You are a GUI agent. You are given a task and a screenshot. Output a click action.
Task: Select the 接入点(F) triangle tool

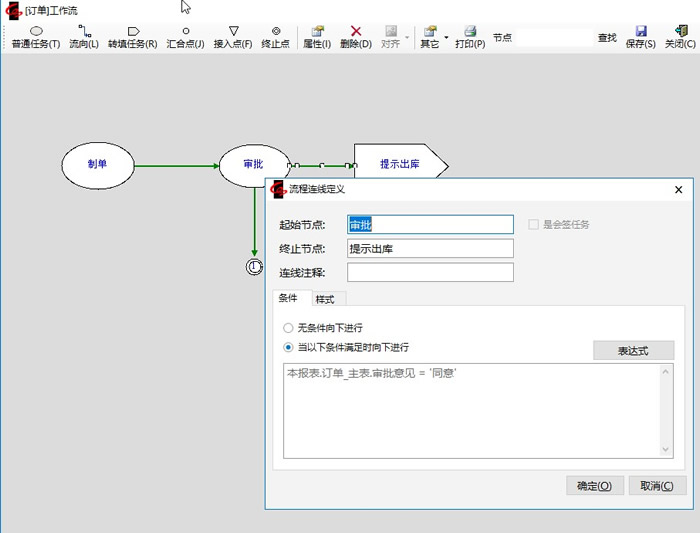(233, 37)
